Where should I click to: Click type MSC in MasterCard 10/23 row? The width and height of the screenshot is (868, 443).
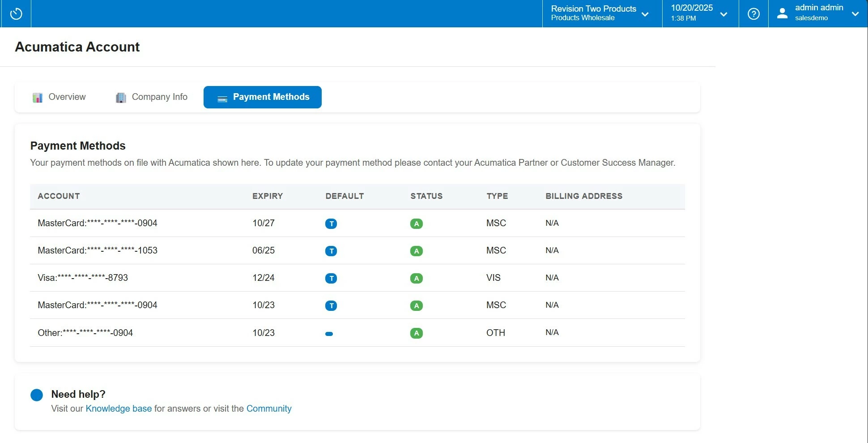496,305
